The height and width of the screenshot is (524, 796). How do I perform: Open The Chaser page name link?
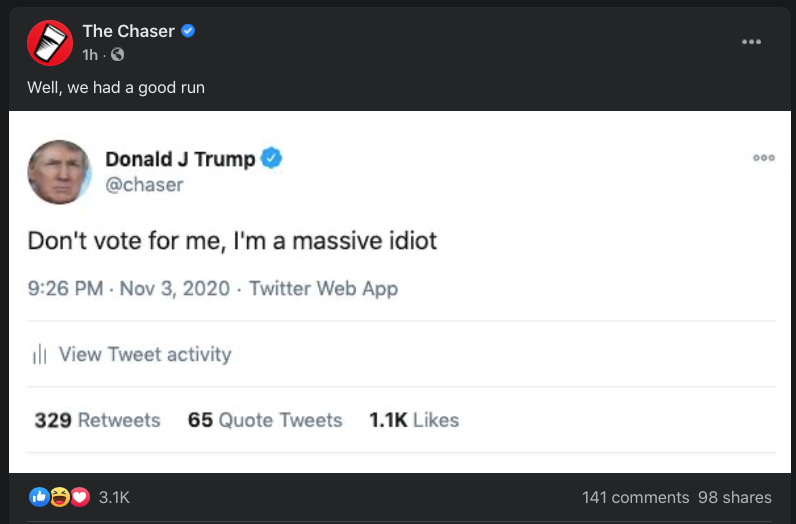(x=128, y=31)
